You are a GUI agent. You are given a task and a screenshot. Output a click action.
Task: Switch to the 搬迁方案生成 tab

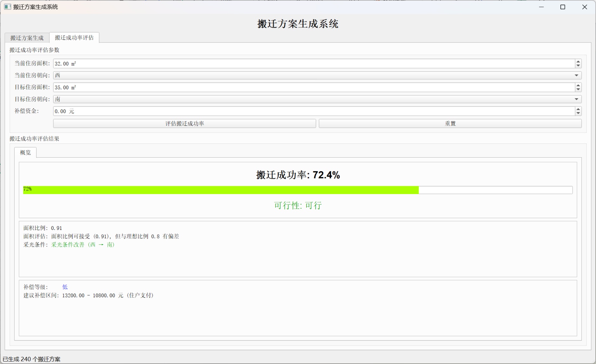(27, 38)
